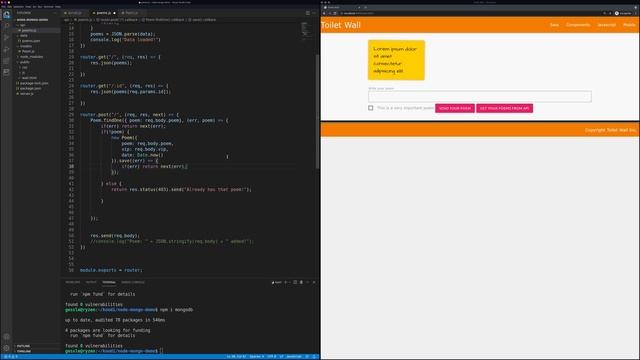Focus the write your poem input field

(480, 96)
